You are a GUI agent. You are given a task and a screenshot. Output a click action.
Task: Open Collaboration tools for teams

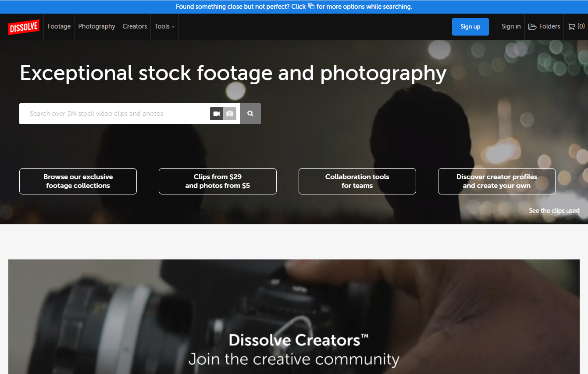(357, 181)
